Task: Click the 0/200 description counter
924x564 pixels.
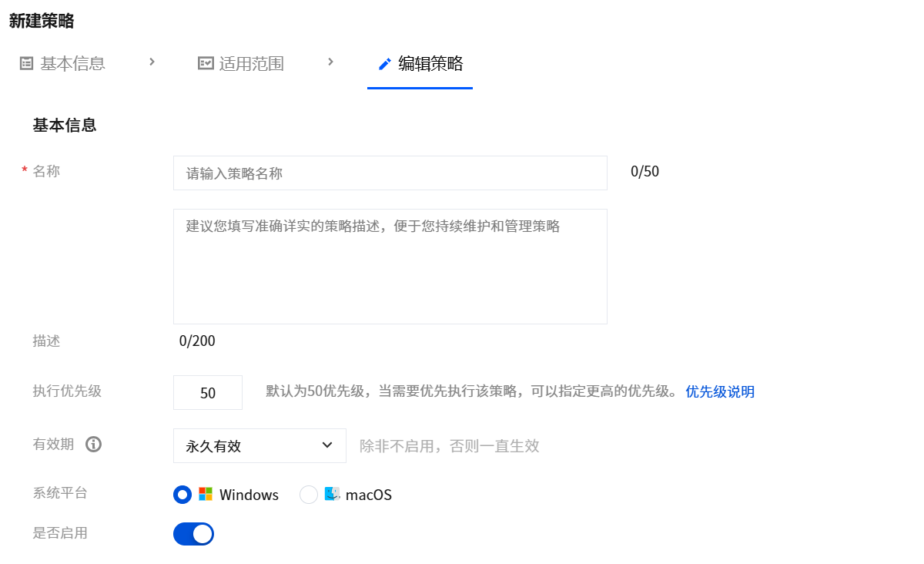Action: [197, 341]
